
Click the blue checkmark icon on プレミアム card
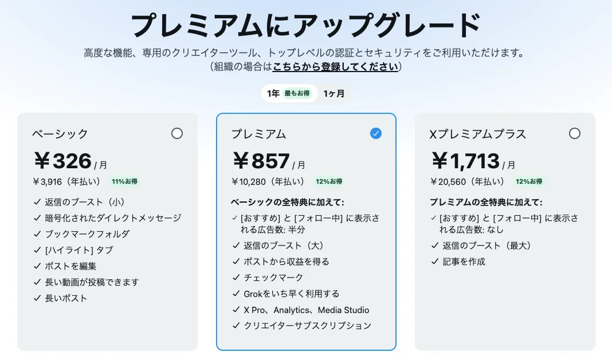376,133
